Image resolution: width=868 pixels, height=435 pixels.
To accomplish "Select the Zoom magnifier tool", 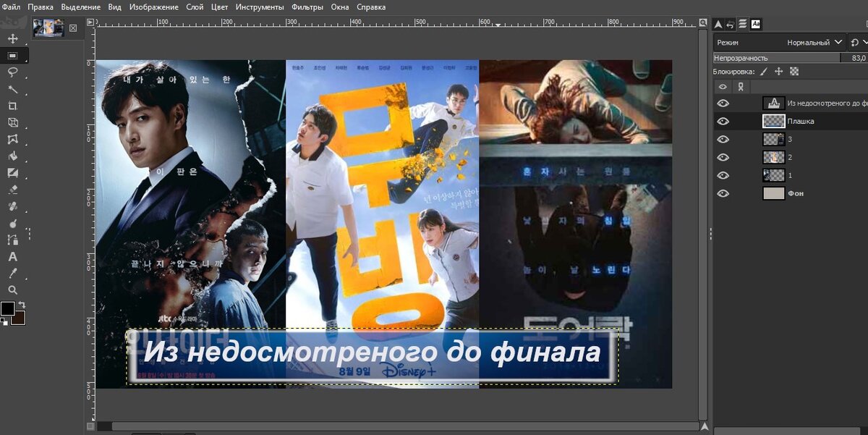I will pyautogui.click(x=12, y=290).
